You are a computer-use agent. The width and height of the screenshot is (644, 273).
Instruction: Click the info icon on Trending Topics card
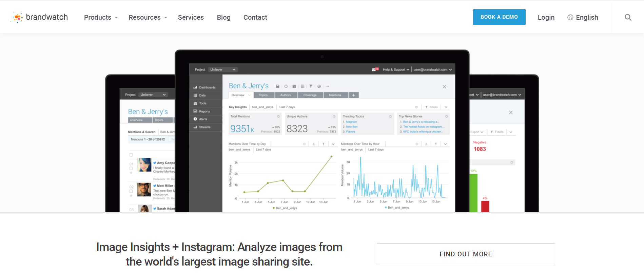[x=390, y=116]
